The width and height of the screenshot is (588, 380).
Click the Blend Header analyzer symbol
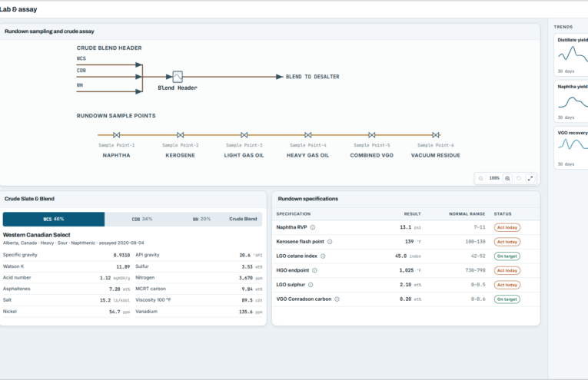[178, 77]
